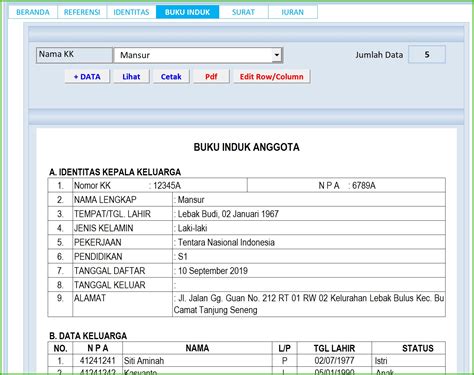
Task: Click the Edit Row/Column button
Action: (x=272, y=77)
